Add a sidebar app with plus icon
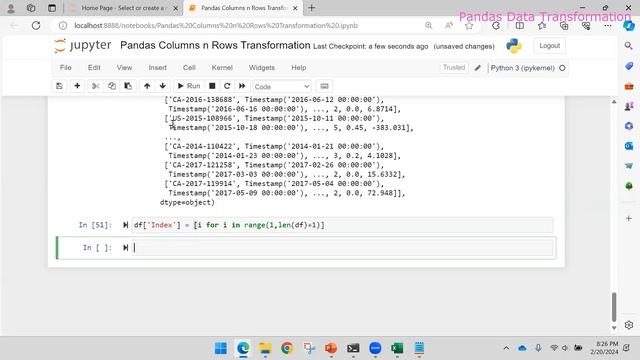 click(x=629, y=219)
